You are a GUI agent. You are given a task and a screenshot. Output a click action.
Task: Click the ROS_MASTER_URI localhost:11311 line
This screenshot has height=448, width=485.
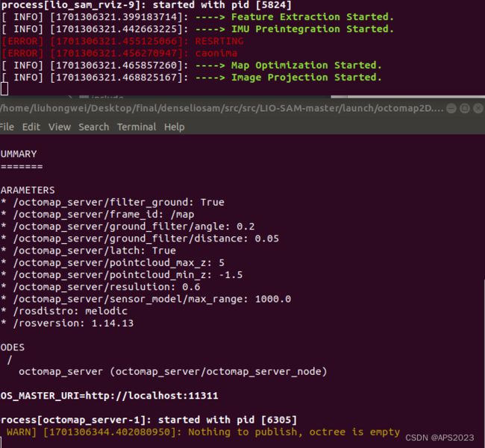[110, 396]
